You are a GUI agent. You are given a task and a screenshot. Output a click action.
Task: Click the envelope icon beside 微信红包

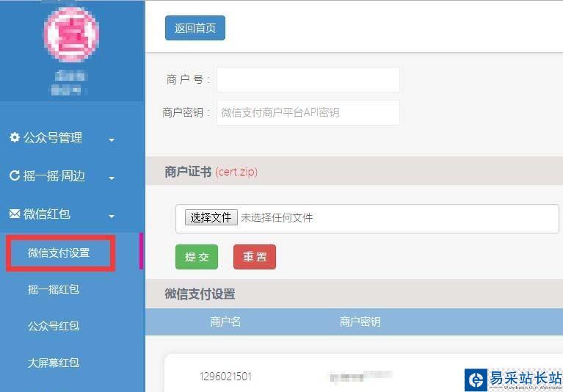click(x=15, y=214)
